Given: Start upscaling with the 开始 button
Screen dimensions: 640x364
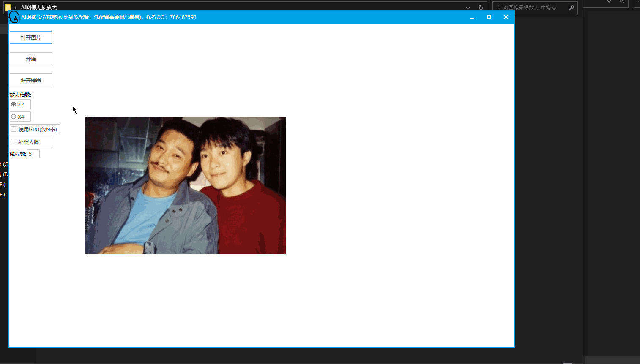Looking at the screenshot, I should (x=30, y=59).
